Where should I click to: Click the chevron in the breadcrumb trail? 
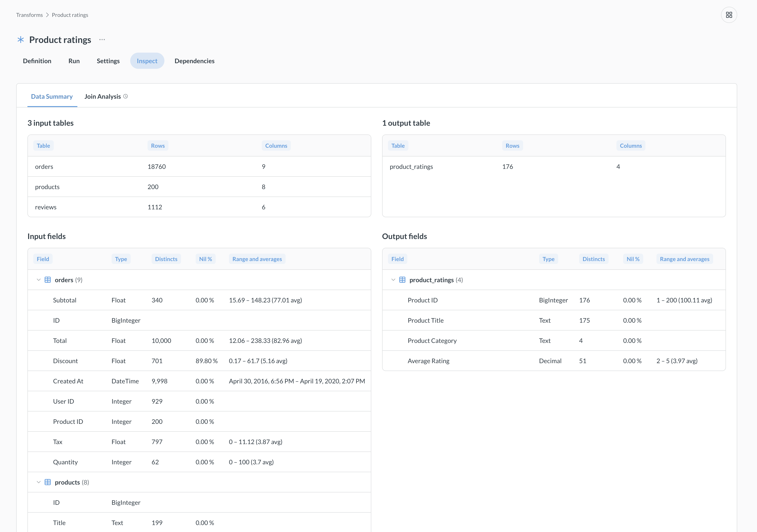pos(47,15)
